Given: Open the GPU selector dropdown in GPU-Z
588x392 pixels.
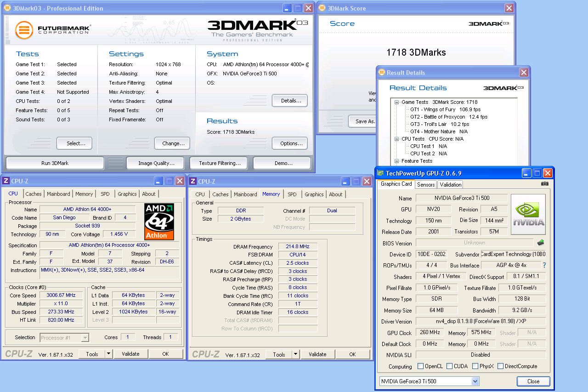Looking at the screenshot, I should point(475,381).
